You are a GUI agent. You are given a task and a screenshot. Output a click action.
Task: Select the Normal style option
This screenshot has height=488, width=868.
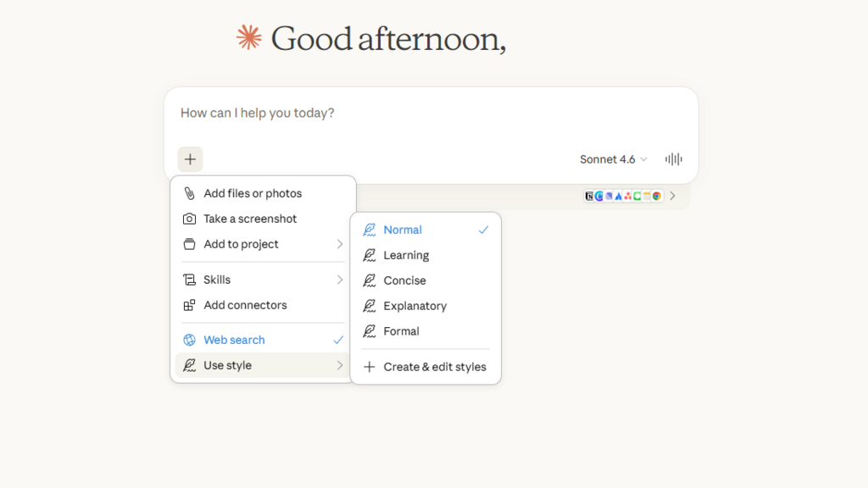(x=403, y=230)
